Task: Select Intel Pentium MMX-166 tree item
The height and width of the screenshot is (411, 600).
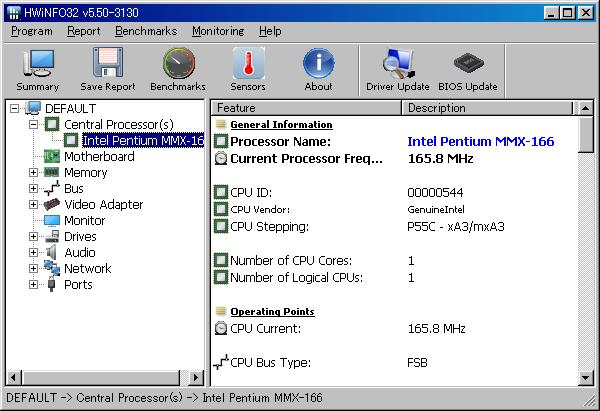Action: 143,140
